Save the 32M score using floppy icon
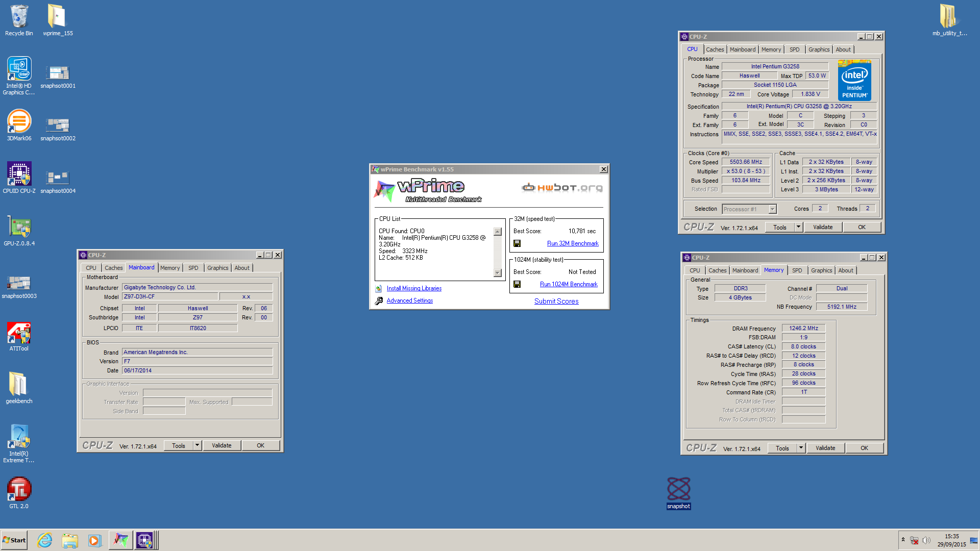 tap(517, 243)
